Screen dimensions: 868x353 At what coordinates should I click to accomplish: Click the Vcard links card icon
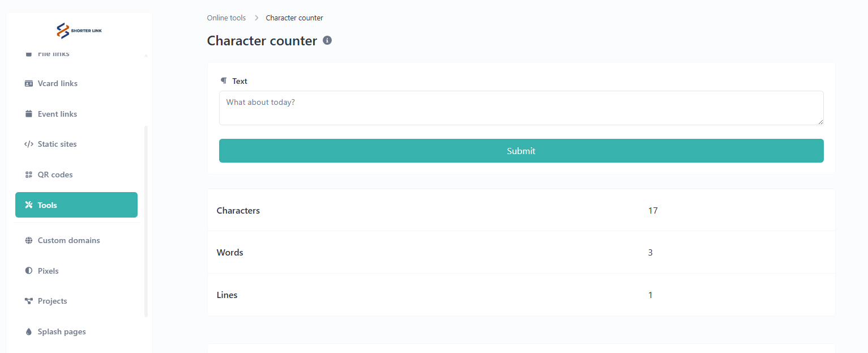(x=29, y=83)
